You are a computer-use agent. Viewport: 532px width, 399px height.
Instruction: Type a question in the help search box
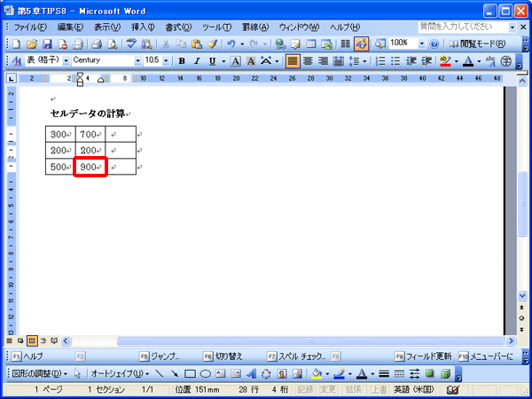(464, 27)
